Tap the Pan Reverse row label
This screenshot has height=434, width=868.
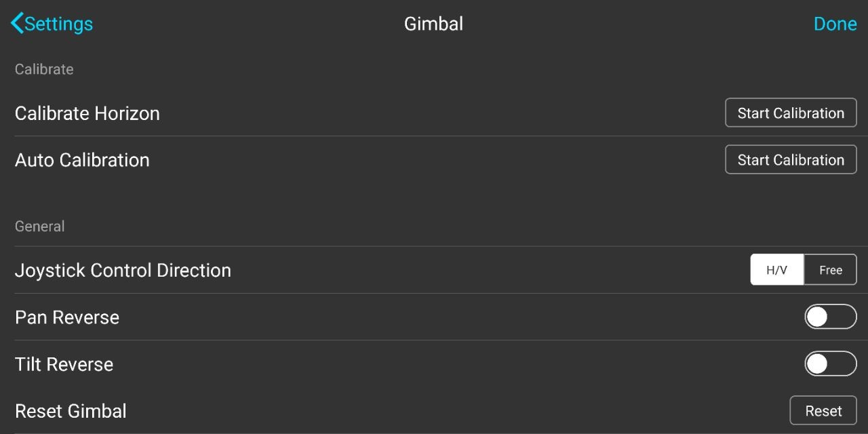click(x=66, y=317)
